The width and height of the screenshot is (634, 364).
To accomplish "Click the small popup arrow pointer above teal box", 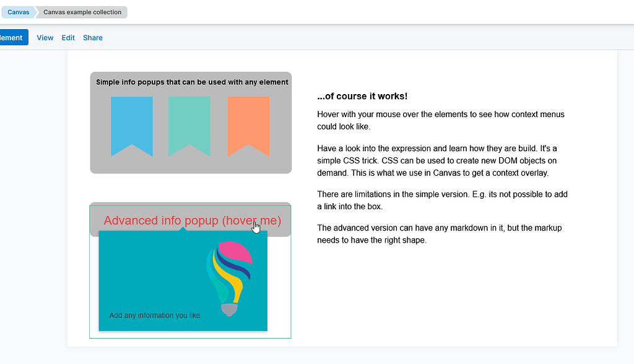I will click(x=183, y=229).
